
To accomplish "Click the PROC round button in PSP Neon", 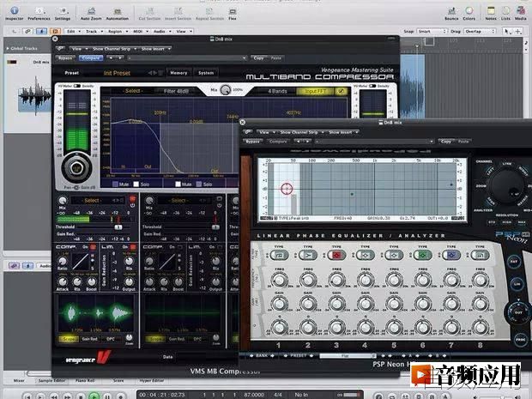I will 521,339.
